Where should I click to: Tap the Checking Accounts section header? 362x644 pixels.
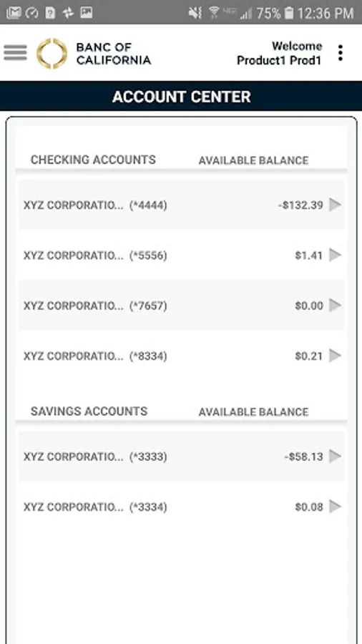(x=93, y=160)
